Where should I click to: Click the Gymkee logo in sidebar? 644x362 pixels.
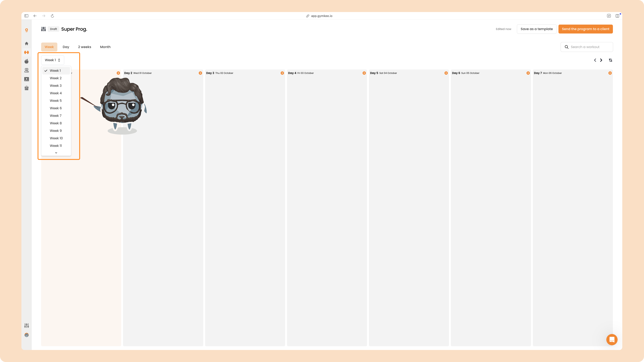(27, 30)
